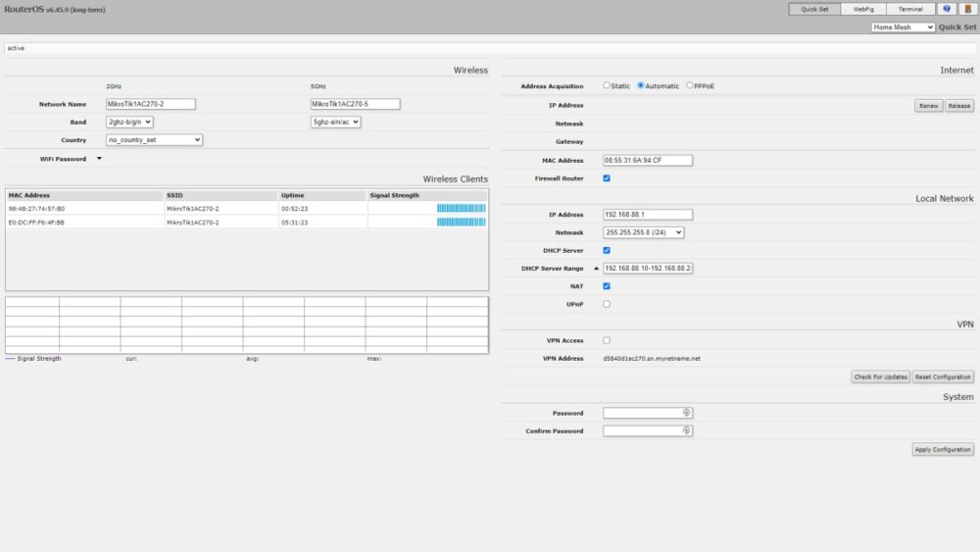Select Static address acquisition
This screenshot has height=552, width=980.
pos(607,85)
